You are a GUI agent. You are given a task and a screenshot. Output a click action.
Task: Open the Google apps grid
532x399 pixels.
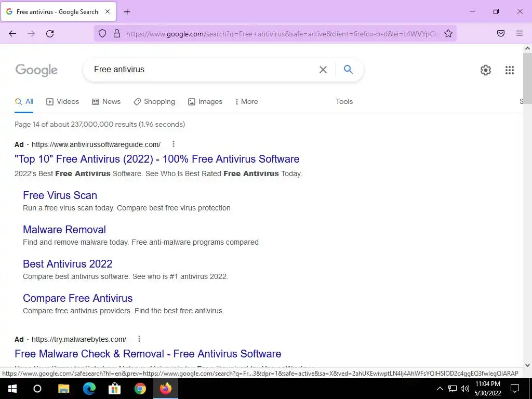point(509,70)
